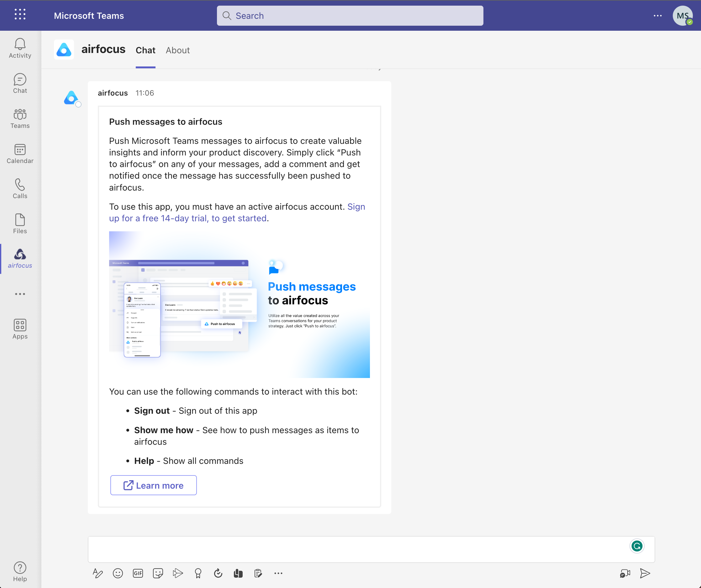Record a video clip message
This screenshot has width=701, height=588.
point(625,573)
